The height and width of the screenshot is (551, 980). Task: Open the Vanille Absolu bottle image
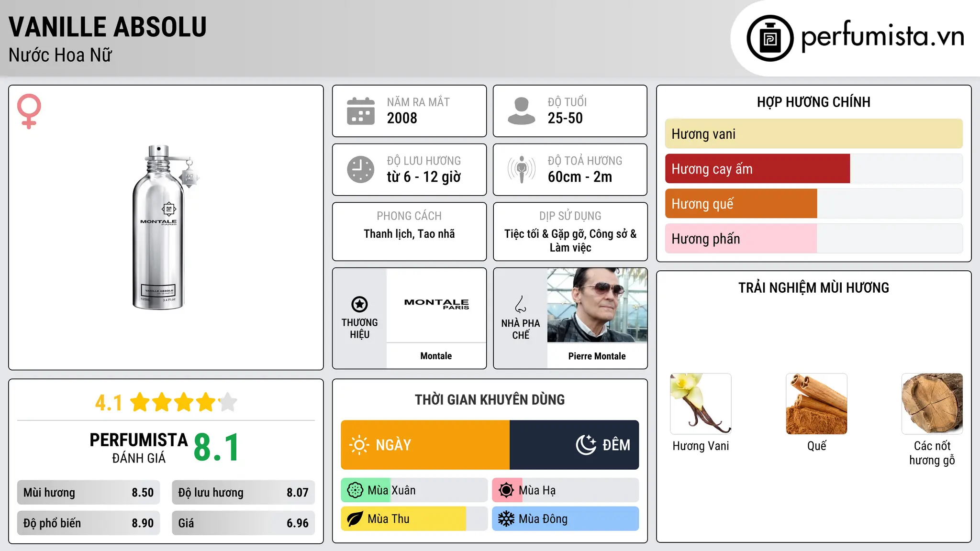pos(165,227)
